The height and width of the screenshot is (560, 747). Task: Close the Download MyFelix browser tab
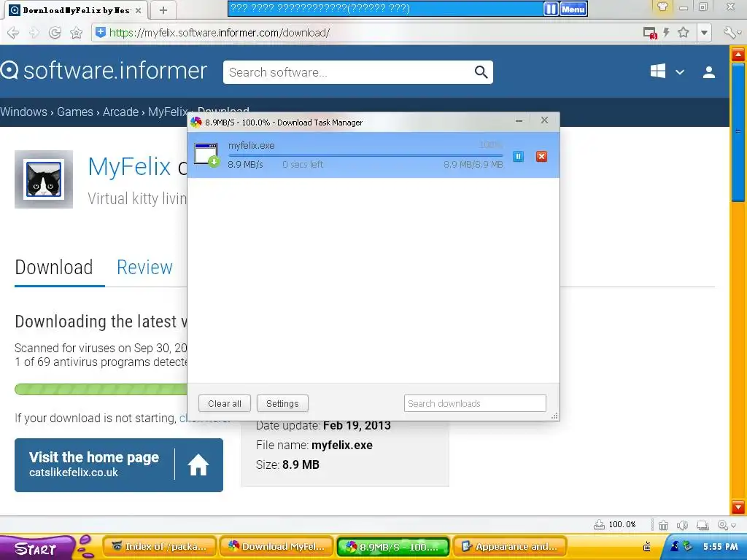point(138,10)
